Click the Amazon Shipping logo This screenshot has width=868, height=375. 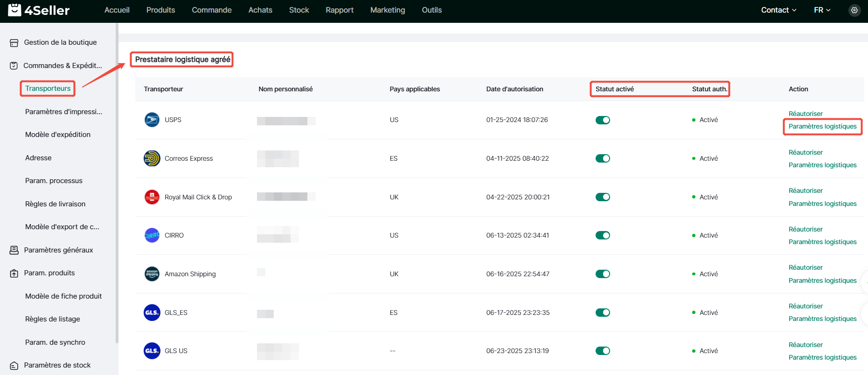tap(152, 274)
